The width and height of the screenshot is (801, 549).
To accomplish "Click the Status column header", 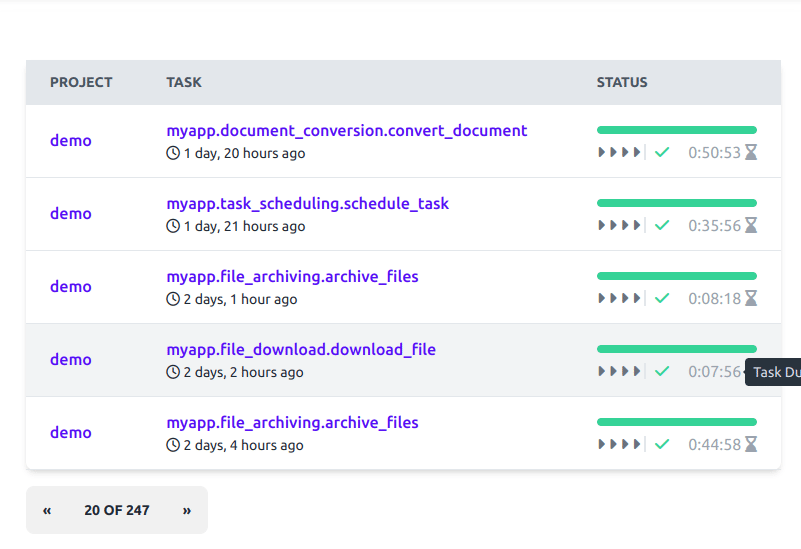I will click(x=622, y=83).
